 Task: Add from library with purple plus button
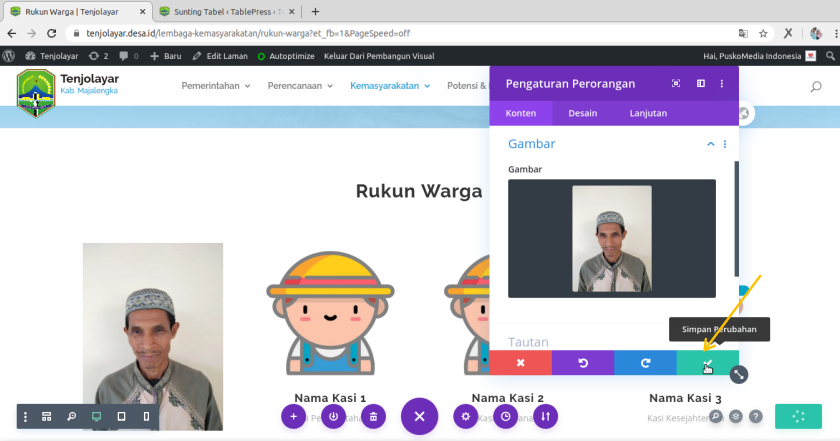tap(293, 416)
